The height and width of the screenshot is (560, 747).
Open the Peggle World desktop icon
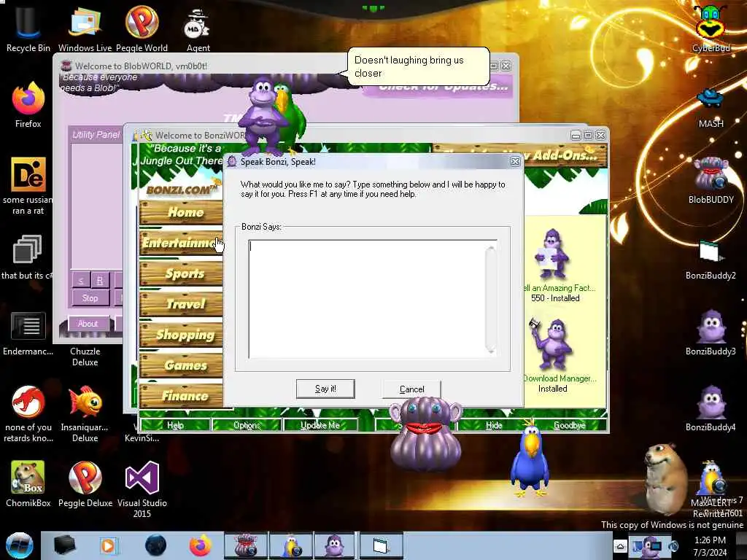click(x=142, y=28)
